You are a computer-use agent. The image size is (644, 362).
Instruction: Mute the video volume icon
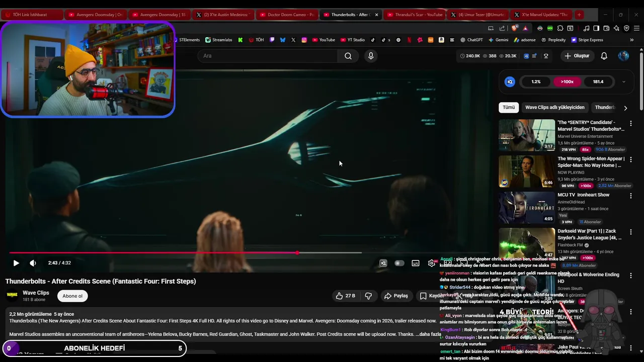[x=33, y=263]
